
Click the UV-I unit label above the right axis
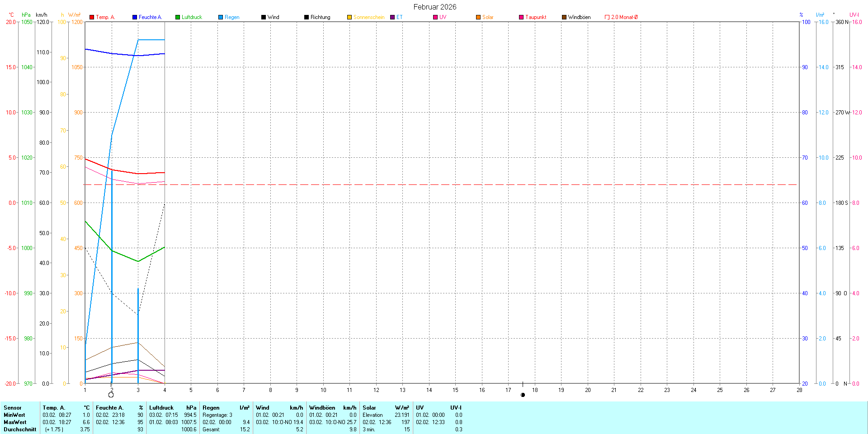854,15
